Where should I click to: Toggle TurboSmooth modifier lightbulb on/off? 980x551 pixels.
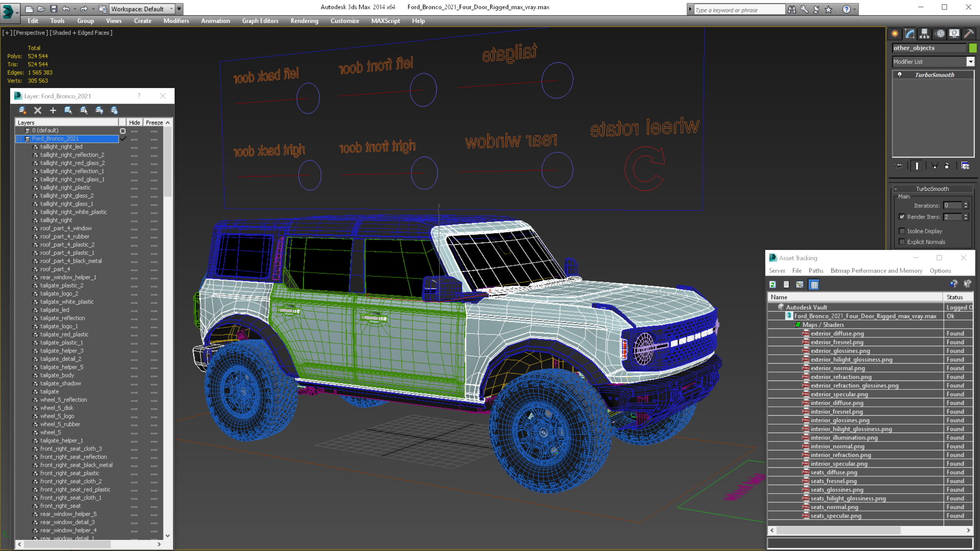(x=900, y=75)
